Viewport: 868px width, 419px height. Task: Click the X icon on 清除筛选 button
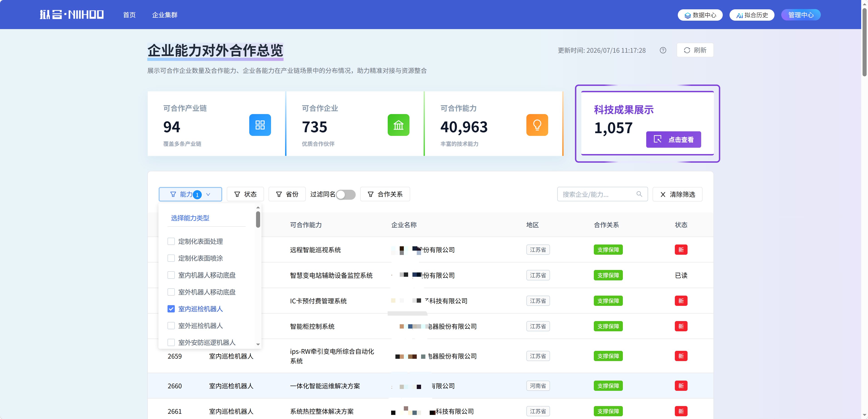pos(663,194)
